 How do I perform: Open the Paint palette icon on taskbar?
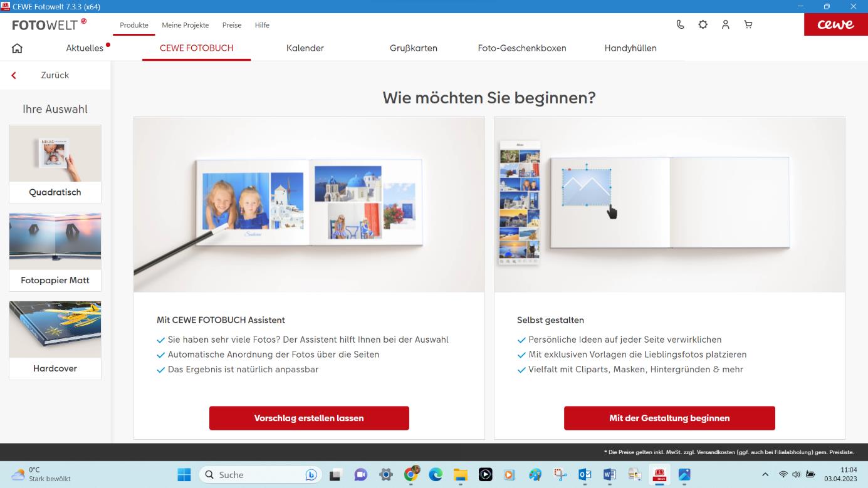tap(535, 475)
